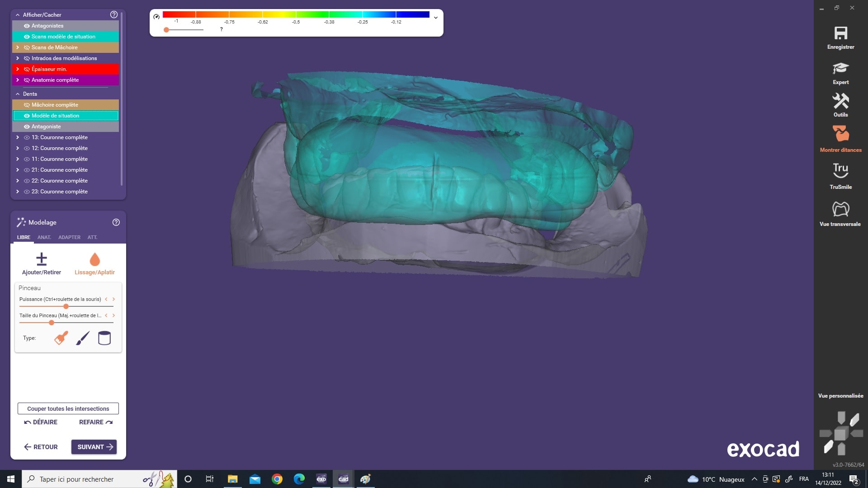
Task: Click the SUIVANT button
Action: tap(94, 447)
